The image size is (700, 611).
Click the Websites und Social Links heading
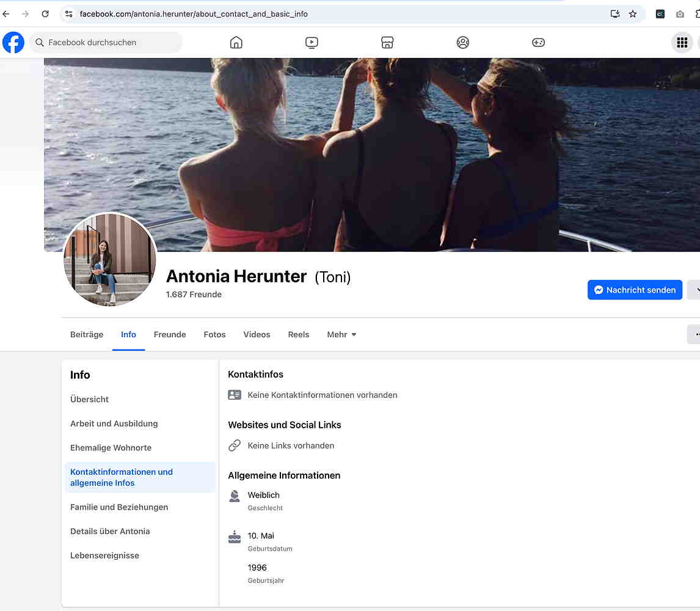285,425
